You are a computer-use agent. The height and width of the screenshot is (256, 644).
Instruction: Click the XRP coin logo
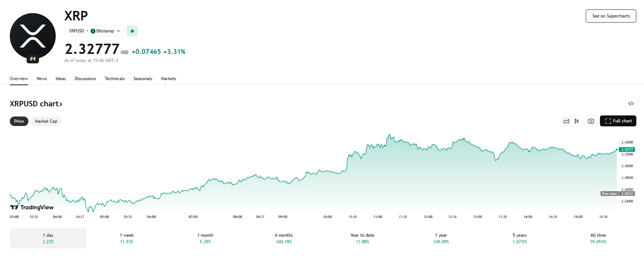(33, 36)
